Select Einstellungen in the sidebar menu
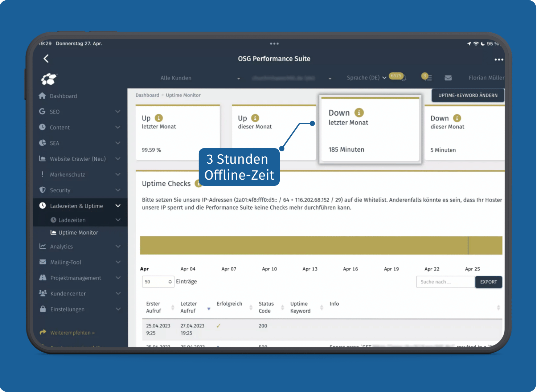The image size is (537, 392). coord(67,309)
